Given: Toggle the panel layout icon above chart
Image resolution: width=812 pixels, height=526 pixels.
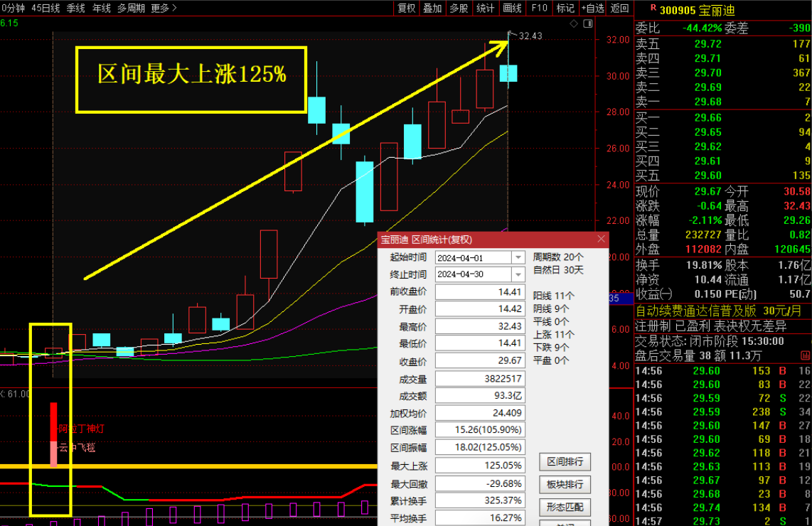Looking at the screenshot, I should 588,24.
